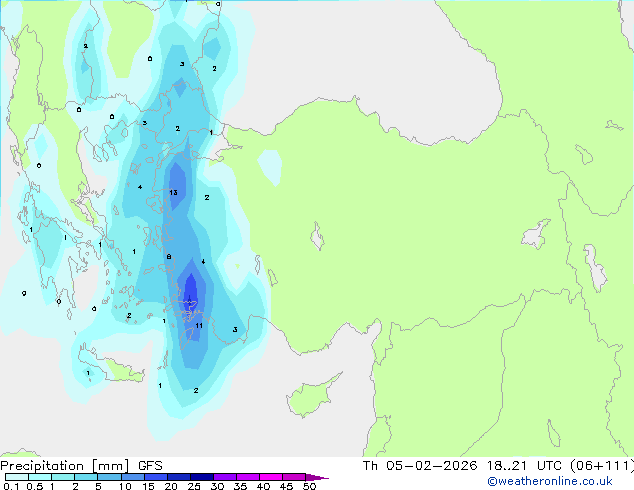Click the '11' precipitation value on the map
This screenshot has height=490, width=634.
[199, 325]
